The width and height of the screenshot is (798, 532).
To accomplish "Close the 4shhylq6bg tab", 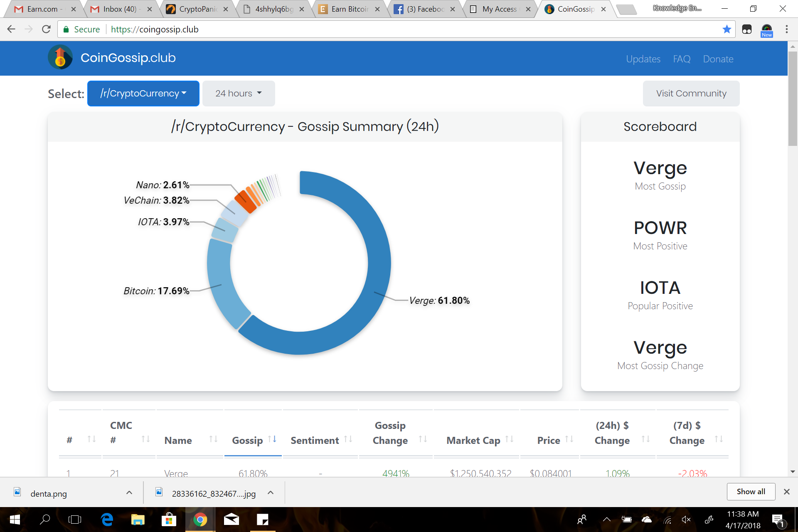I will 302,9.
